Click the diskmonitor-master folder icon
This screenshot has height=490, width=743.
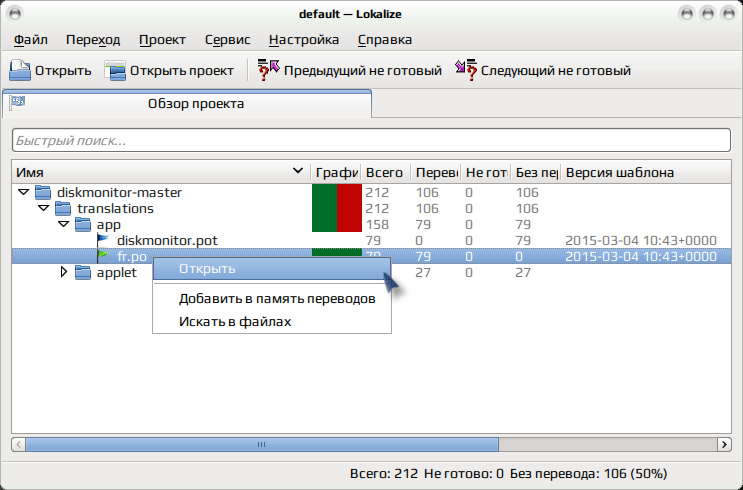click(x=43, y=192)
